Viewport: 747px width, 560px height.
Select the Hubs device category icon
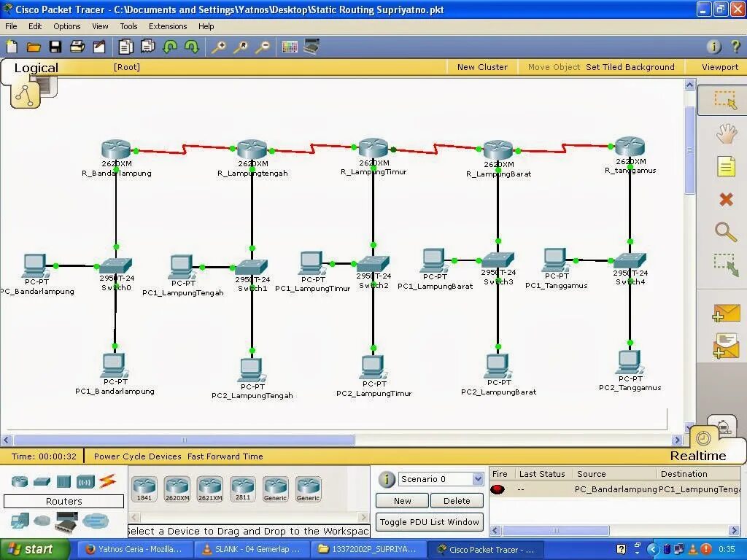click(63, 482)
